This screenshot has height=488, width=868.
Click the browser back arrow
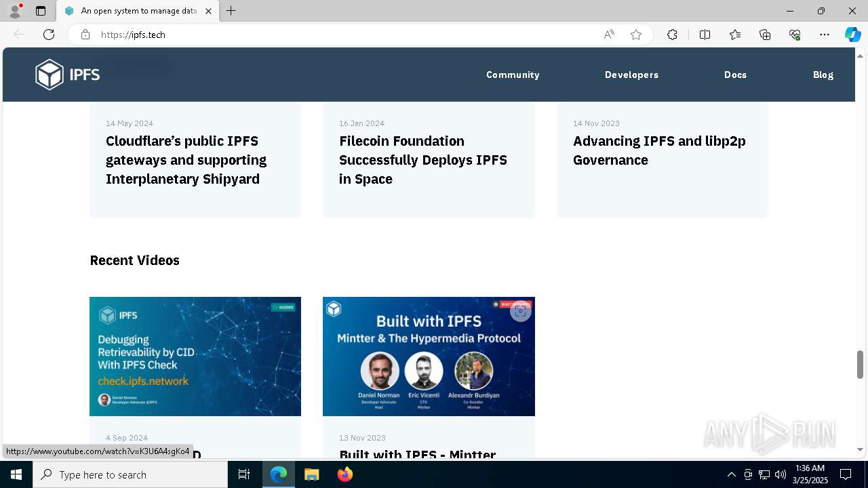pos(19,35)
